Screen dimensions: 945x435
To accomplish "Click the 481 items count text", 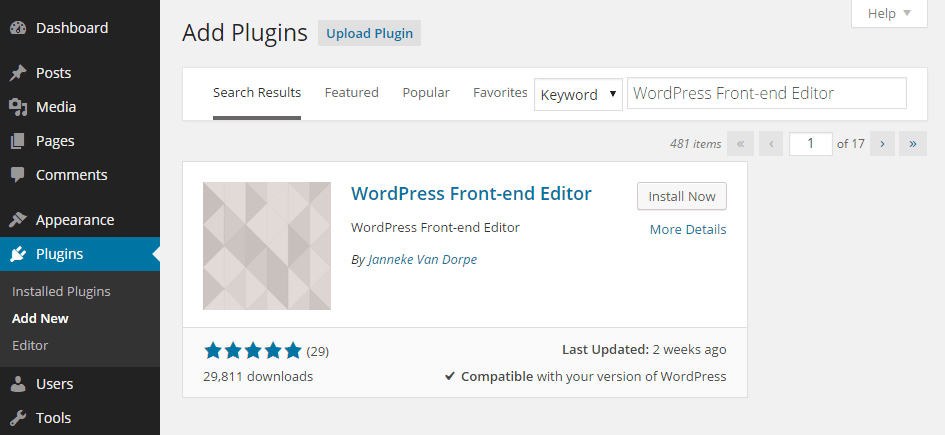I will click(695, 144).
